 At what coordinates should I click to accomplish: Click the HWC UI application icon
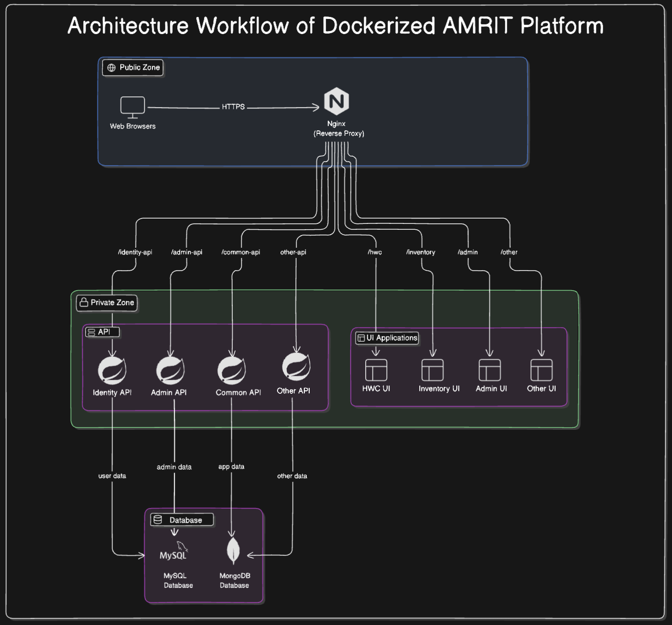376,370
